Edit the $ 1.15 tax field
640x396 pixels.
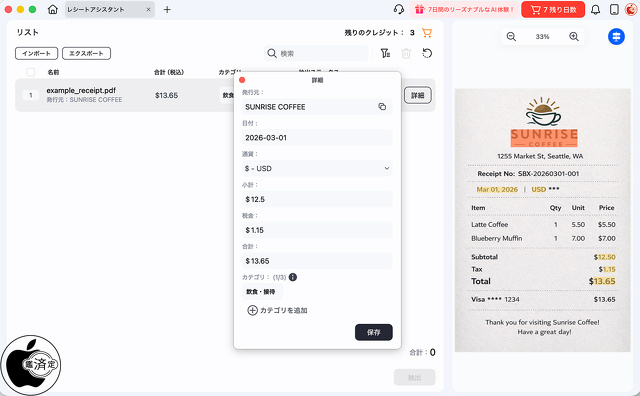coord(317,230)
